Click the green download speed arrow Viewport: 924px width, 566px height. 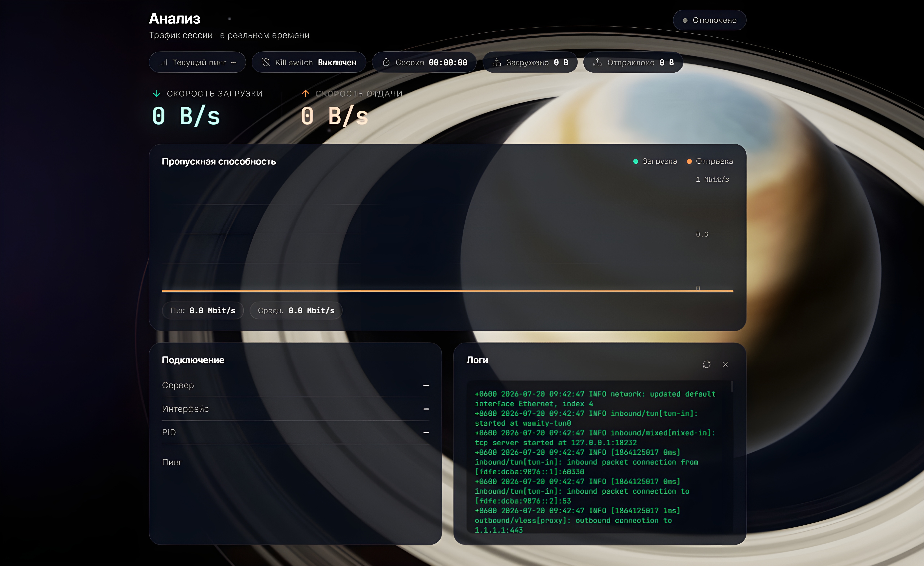pos(157,93)
